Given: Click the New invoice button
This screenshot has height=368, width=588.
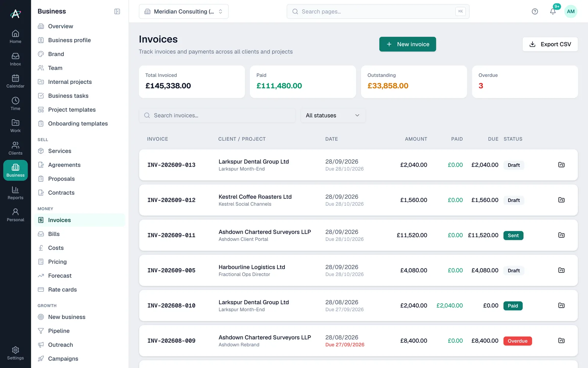Looking at the screenshot, I should click(408, 44).
